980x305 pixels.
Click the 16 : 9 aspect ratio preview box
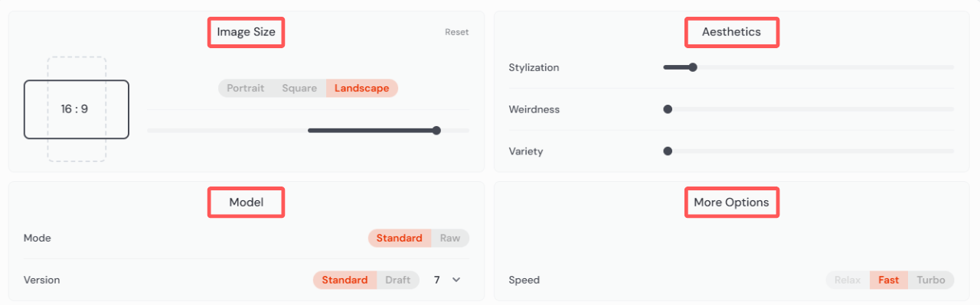coord(77,109)
